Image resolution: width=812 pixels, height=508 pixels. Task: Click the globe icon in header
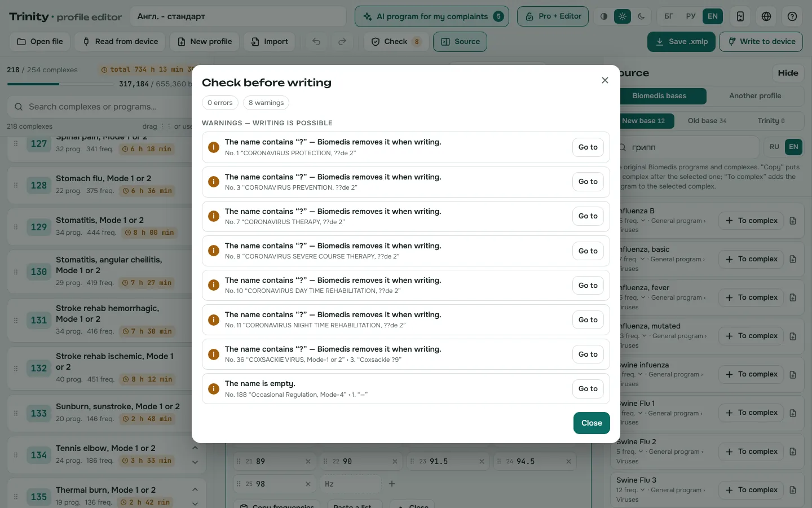[x=766, y=16]
